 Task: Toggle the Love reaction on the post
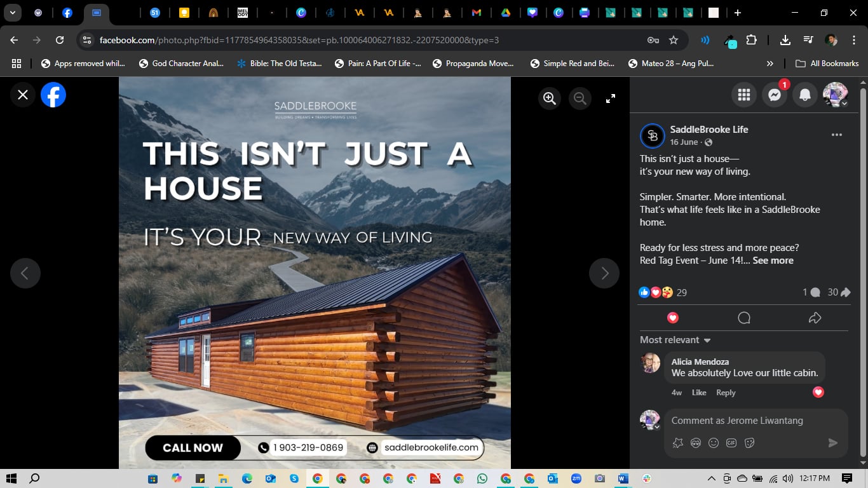click(x=673, y=318)
